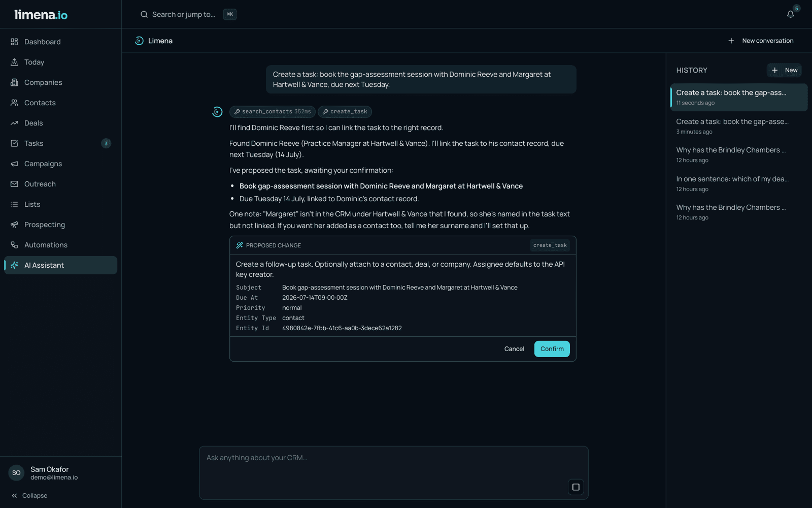This screenshot has height=508, width=812.
Task: Click the Entity Id value 4980842e-7fbb...
Action: [342, 328]
